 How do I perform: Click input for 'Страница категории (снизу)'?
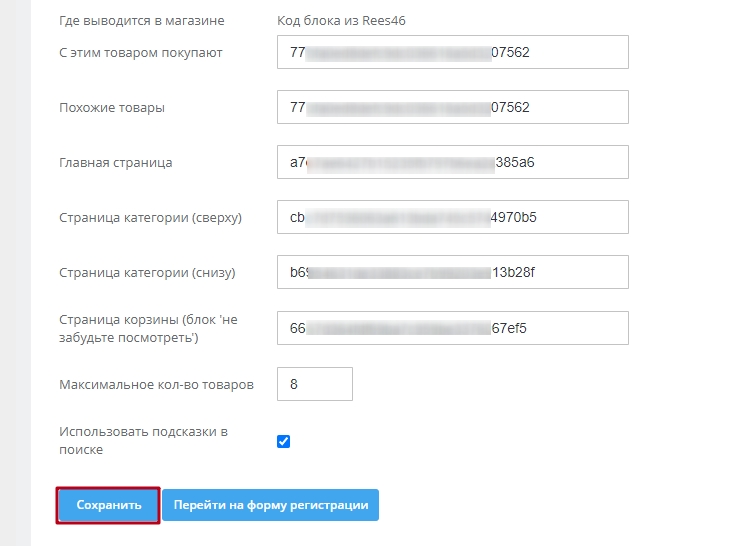pos(452,272)
